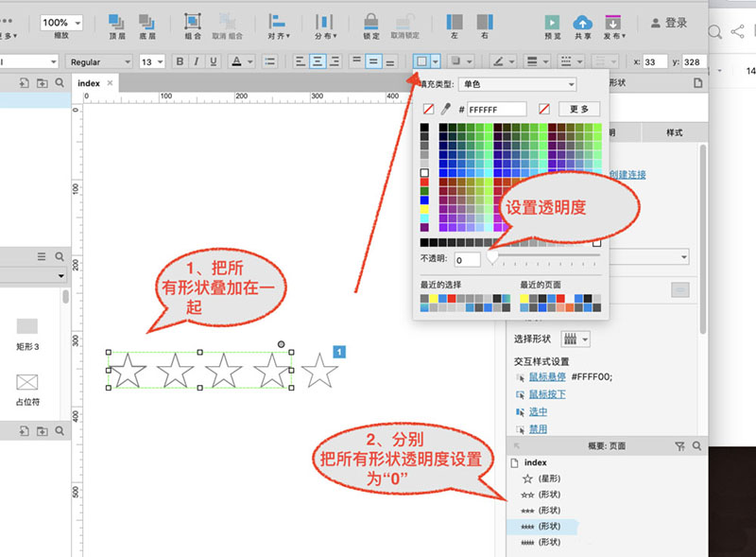Image resolution: width=756 pixels, height=557 pixels.
Task: Click the library options menu icon
Action: click(42, 256)
